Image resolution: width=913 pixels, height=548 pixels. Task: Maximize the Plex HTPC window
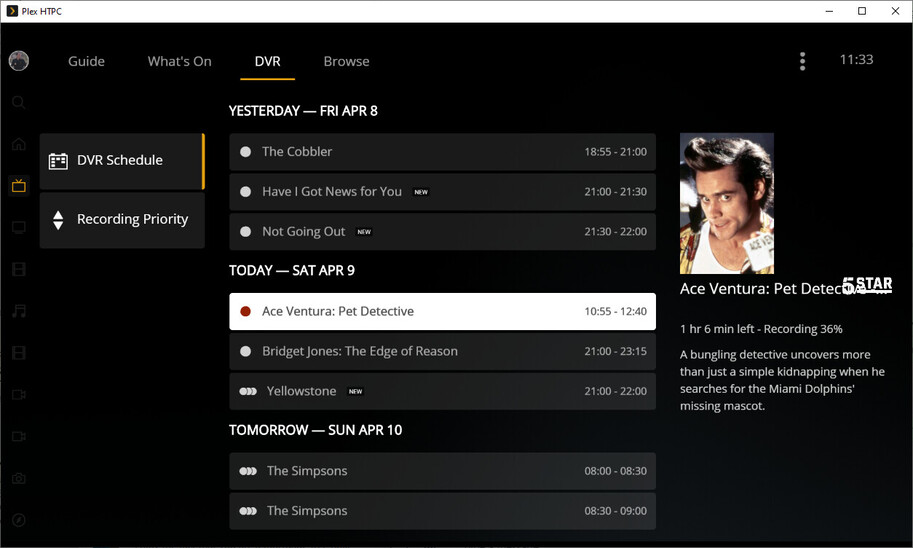pos(862,11)
